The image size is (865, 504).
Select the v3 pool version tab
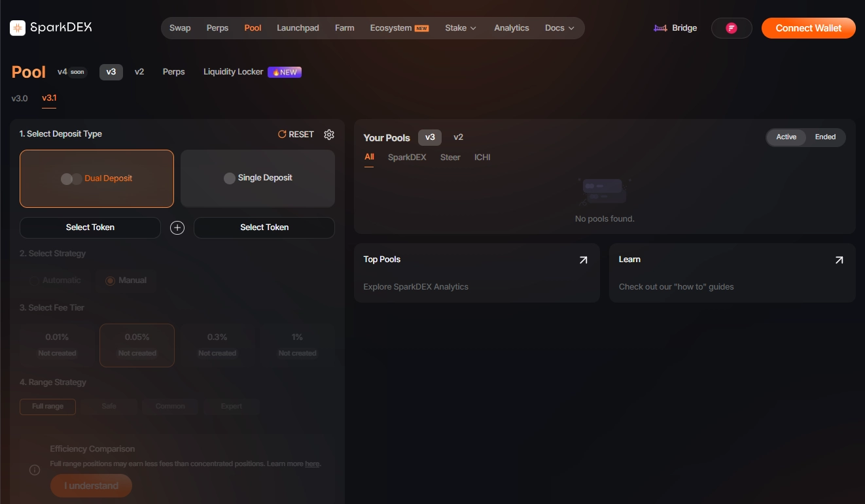tap(111, 72)
